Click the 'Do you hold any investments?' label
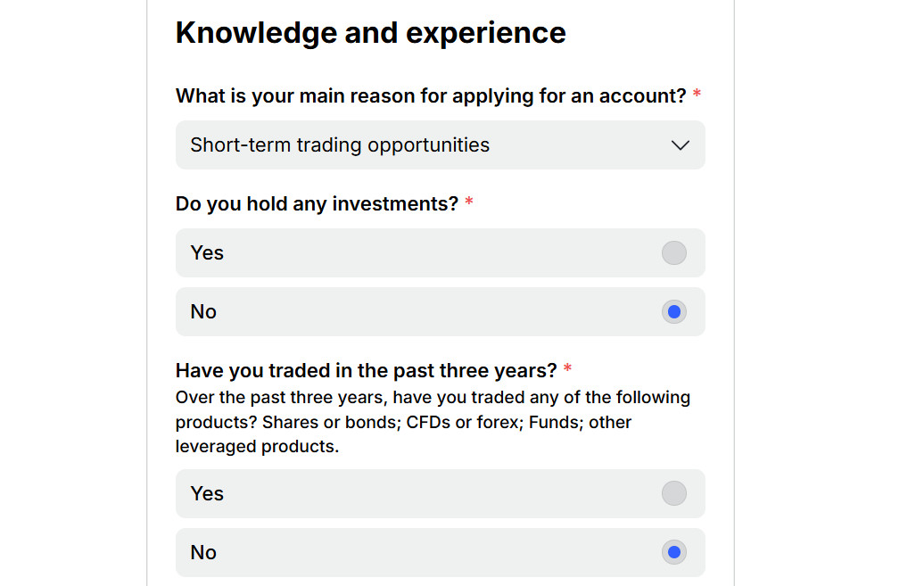The width and height of the screenshot is (924, 586). [x=317, y=204]
